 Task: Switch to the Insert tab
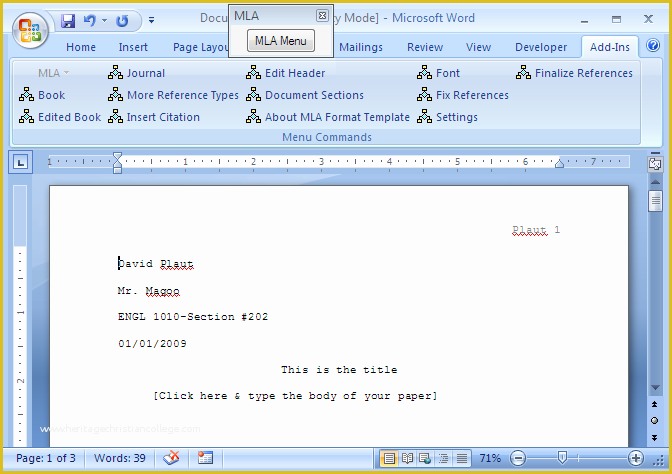133,47
